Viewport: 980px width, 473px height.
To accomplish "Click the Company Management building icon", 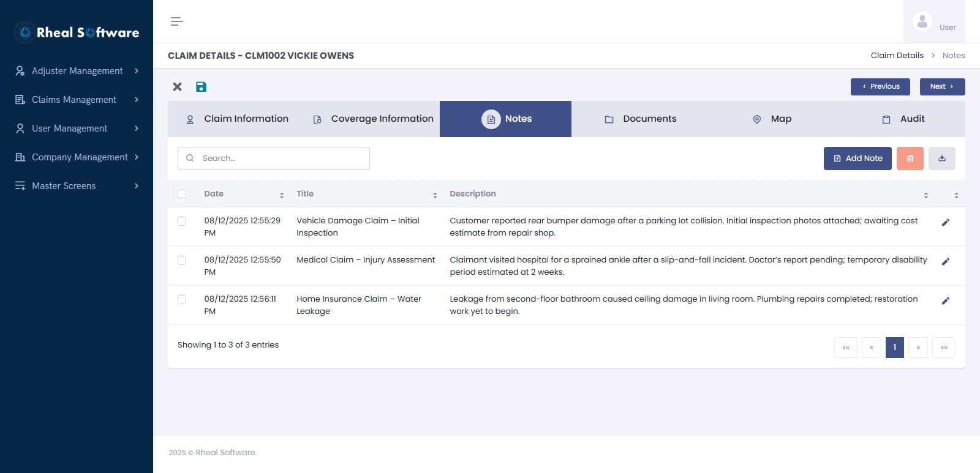I will (x=20, y=157).
